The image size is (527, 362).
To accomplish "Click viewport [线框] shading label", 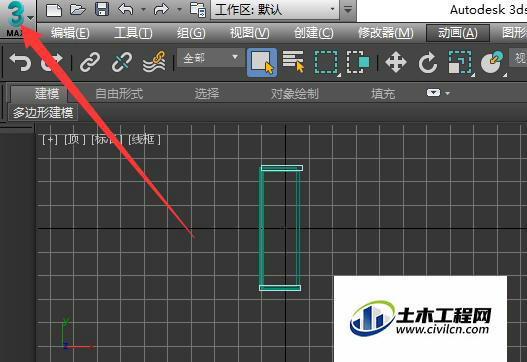I will coord(145,139).
